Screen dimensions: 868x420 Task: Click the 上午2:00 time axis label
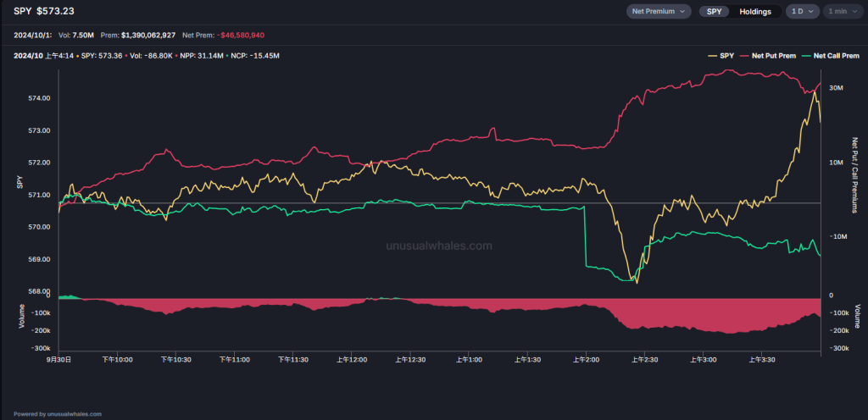point(587,360)
